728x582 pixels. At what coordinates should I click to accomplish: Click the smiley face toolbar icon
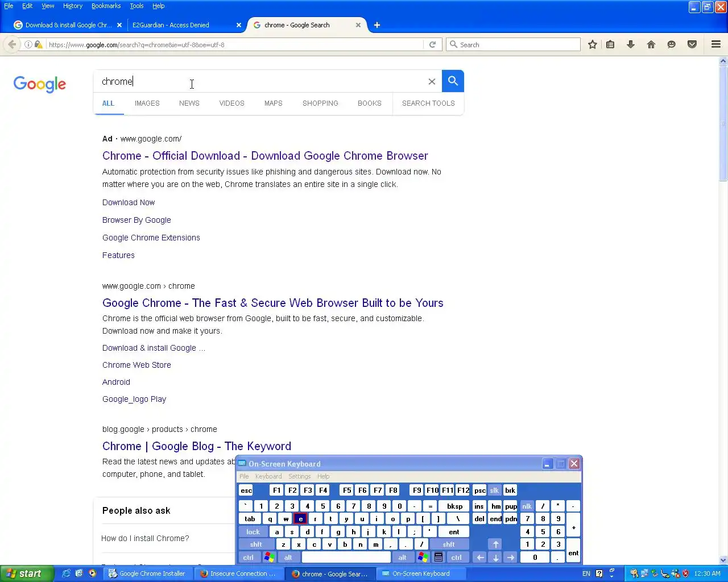tap(672, 44)
